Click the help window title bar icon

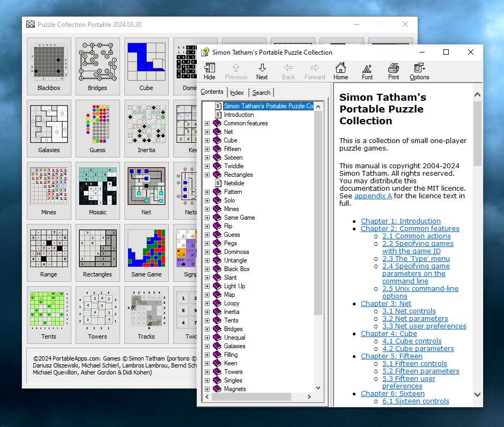pos(205,52)
